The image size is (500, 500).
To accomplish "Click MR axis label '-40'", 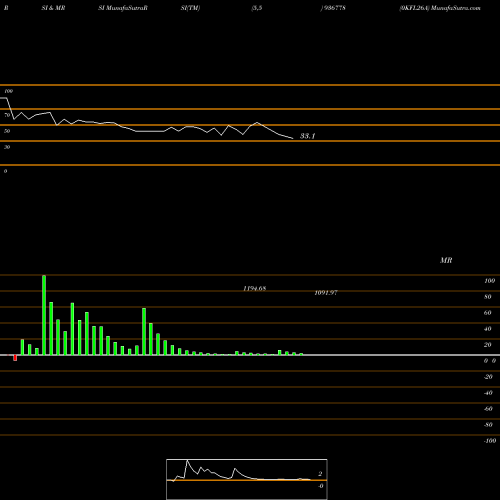I will pyautogui.click(x=488, y=393).
